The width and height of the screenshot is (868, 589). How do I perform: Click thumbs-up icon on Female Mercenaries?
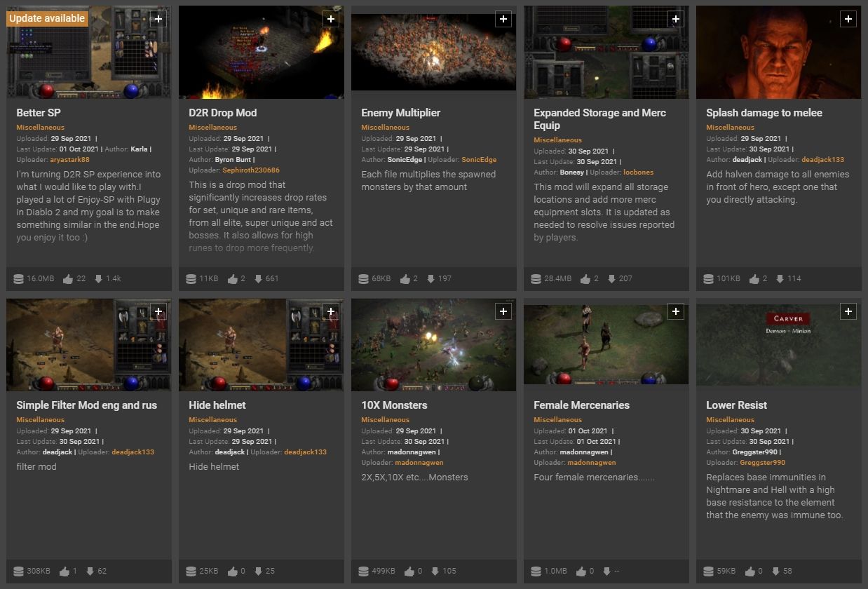pos(581,571)
